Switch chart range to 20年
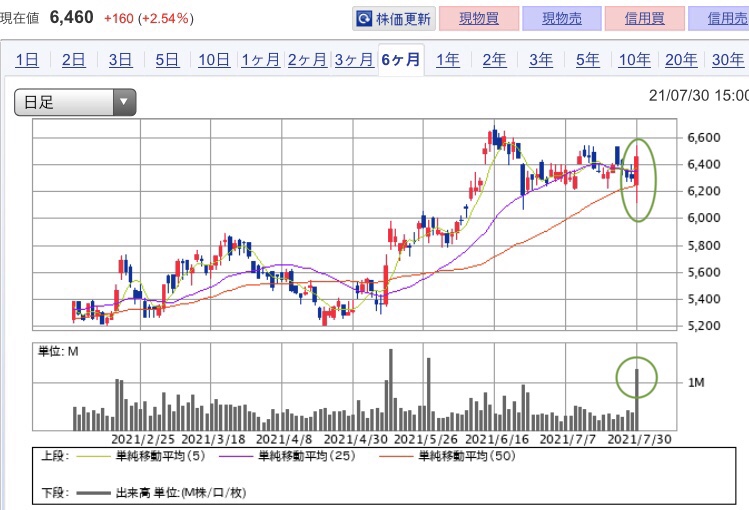Image resolution: width=749 pixels, height=510 pixels. 681,60
